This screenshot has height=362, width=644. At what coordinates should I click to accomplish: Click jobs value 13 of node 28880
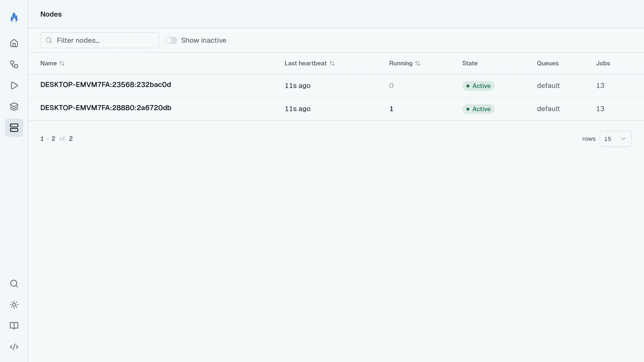(x=600, y=109)
